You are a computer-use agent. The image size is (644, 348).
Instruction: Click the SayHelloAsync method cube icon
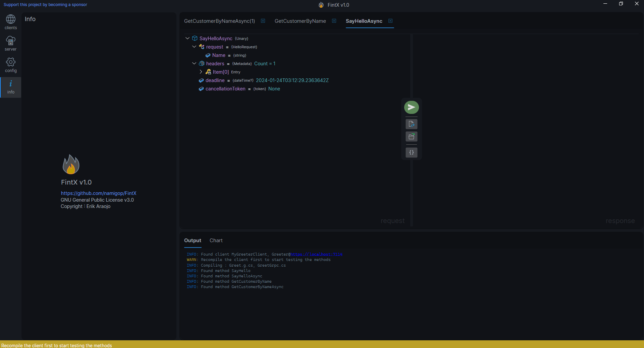tap(195, 39)
